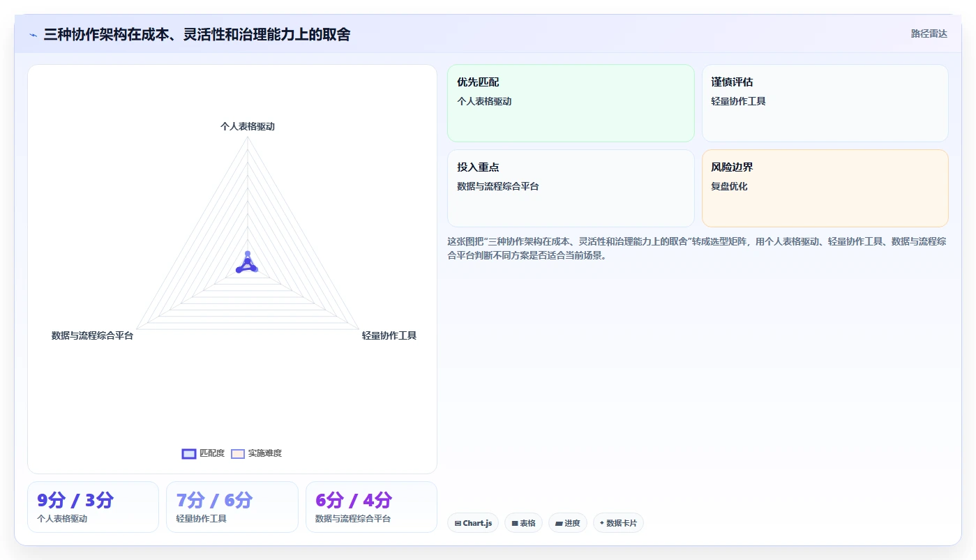
Task: Click 个人表格驱动 text in 优先匹配 card
Action: click(484, 101)
